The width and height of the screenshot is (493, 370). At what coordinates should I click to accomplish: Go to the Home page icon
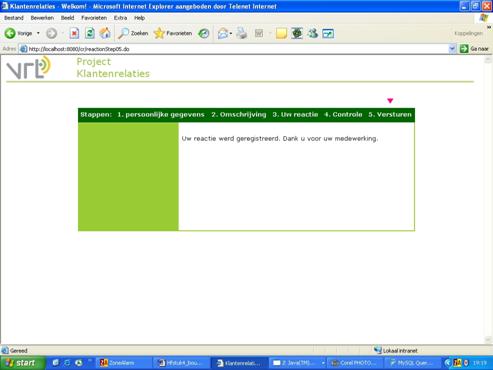pos(105,33)
